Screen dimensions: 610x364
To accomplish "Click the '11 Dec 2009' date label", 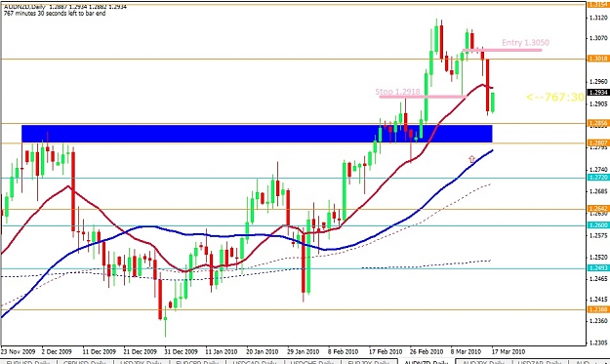I will point(100,351).
